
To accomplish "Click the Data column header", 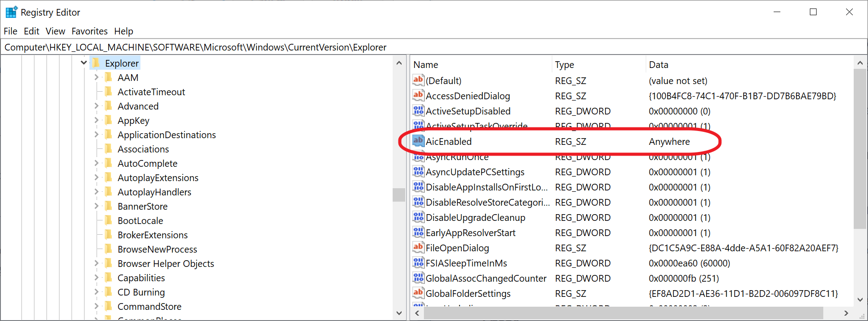I will click(658, 65).
